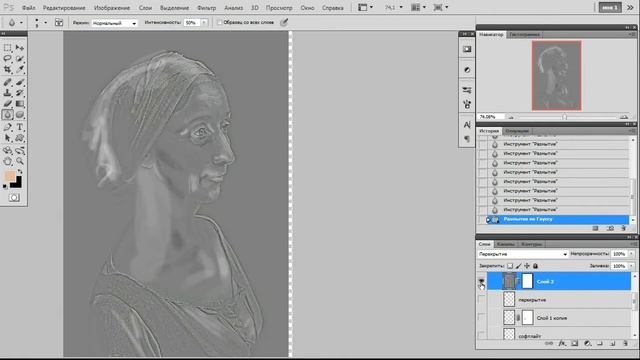Image resolution: width=640 pixels, height=360 pixels.
Task: Open Character panel icon in dock
Action: 467,125
